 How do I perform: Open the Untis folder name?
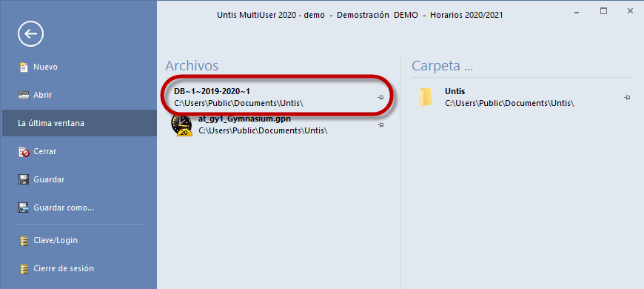coord(455,92)
